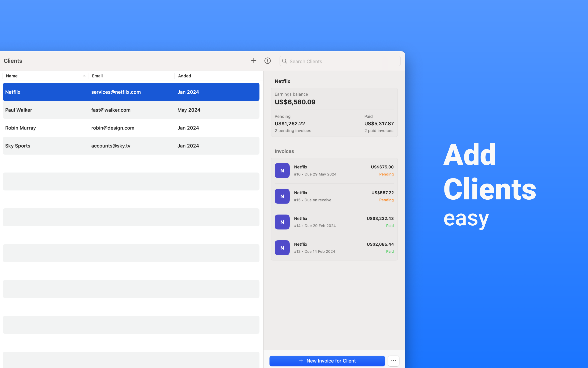Screen dimensions: 588x368
Task: Click the plus icon to add client
Action: (253, 60)
